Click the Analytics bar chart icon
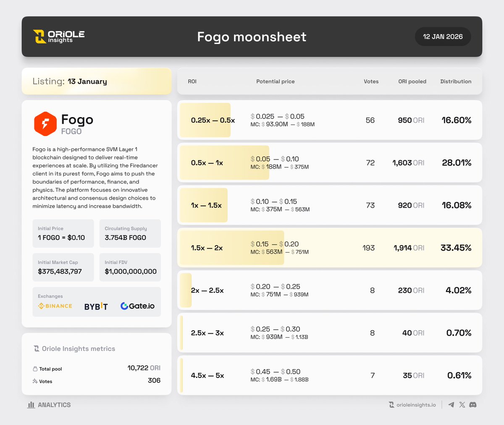This screenshot has width=504, height=425. (31, 405)
